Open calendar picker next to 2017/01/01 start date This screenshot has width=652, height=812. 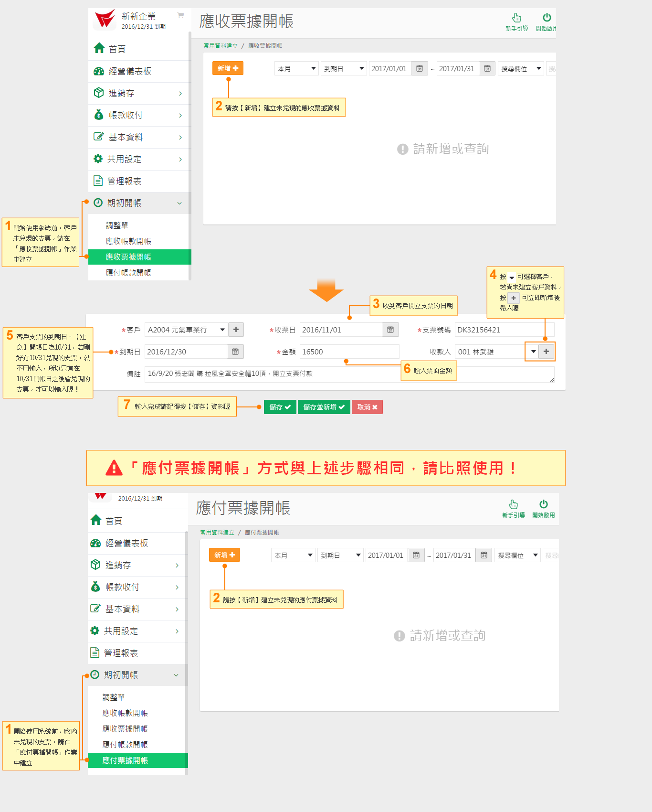click(419, 69)
